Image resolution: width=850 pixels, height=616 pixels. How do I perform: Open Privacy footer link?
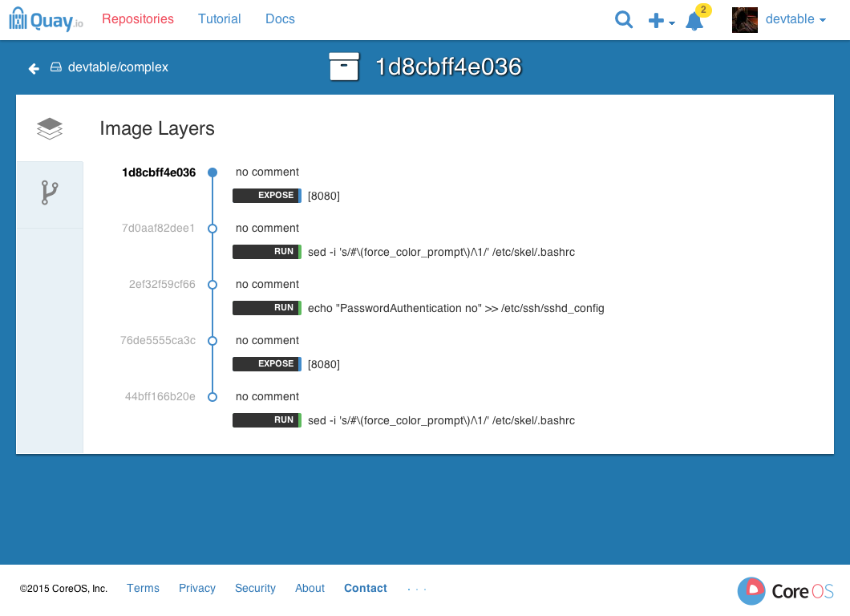pyautogui.click(x=197, y=589)
